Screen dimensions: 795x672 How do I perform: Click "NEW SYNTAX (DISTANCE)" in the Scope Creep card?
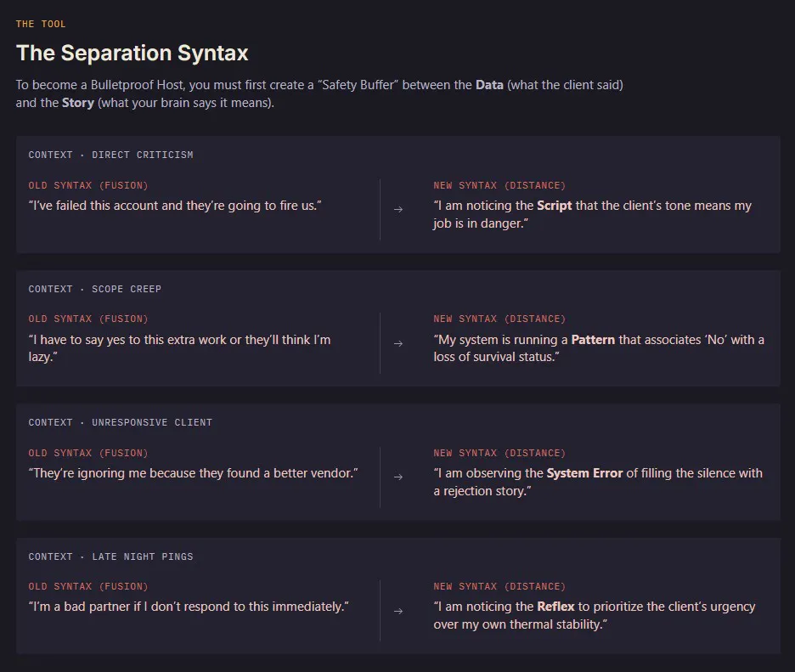click(x=499, y=319)
